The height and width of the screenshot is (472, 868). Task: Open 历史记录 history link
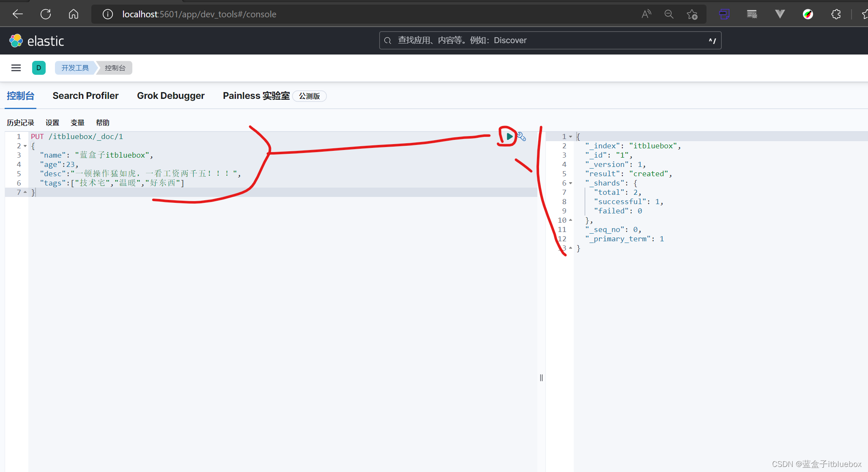(20, 123)
